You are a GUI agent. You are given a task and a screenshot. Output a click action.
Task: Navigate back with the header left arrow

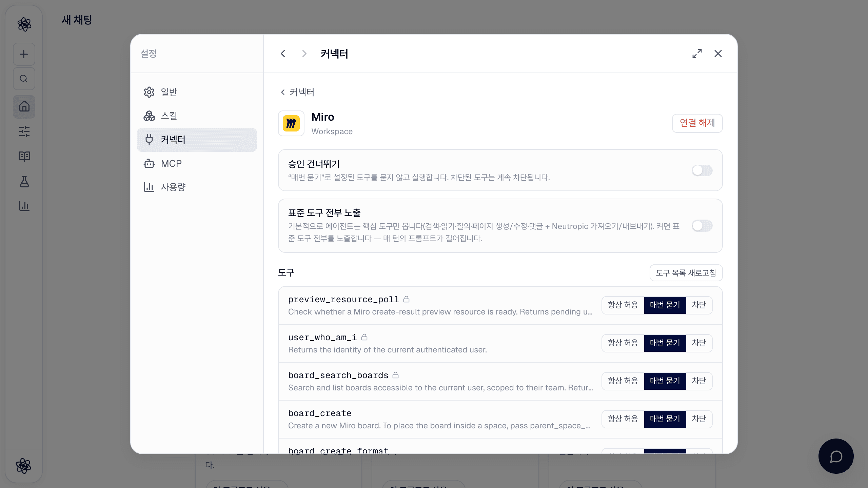coord(283,54)
